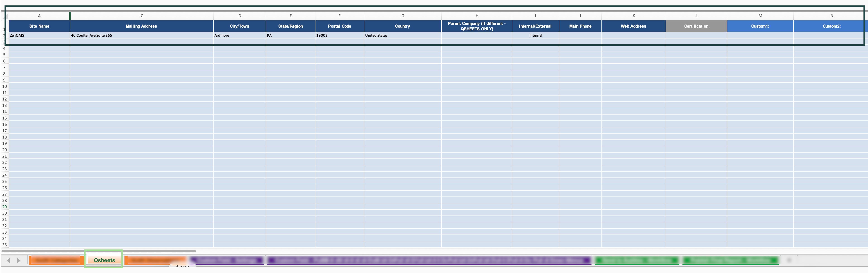Select row 31 header
The image size is (868, 273).
pos(4,219)
